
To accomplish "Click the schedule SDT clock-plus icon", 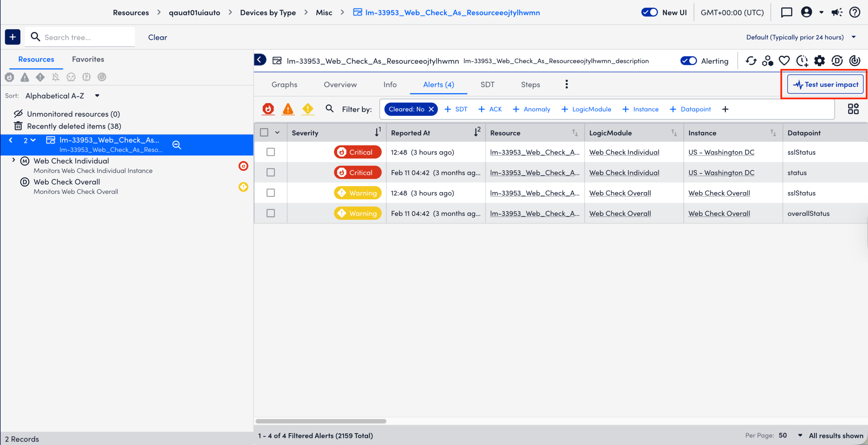I will point(802,61).
